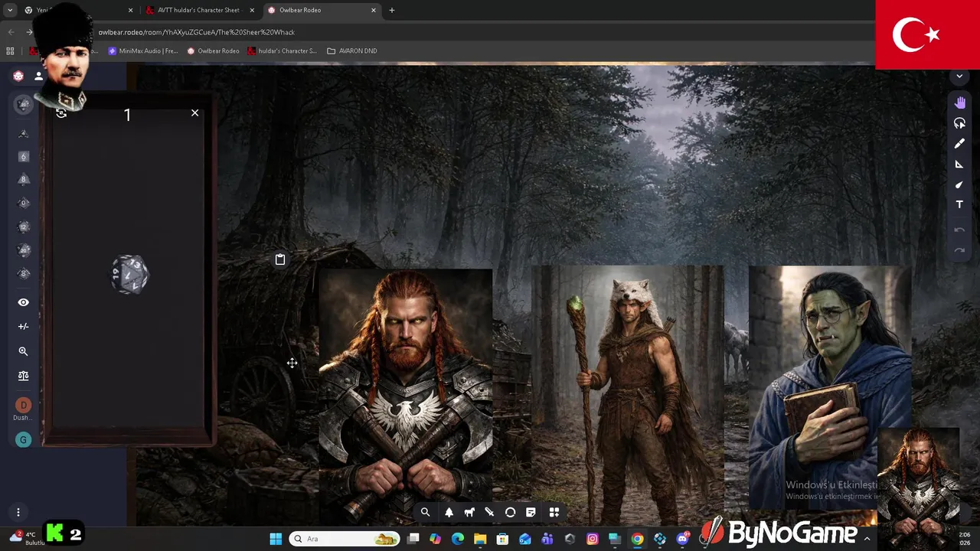Open the advantage scales icon

click(x=23, y=376)
